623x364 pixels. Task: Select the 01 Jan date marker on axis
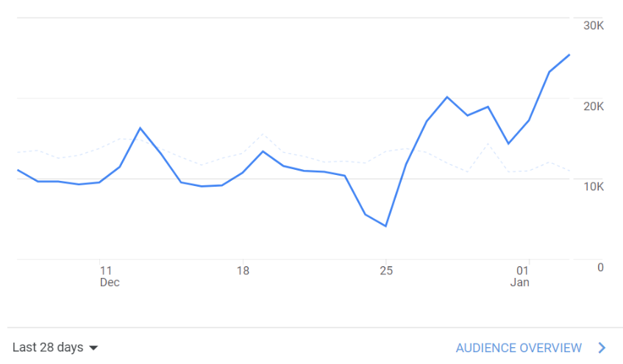520,276
